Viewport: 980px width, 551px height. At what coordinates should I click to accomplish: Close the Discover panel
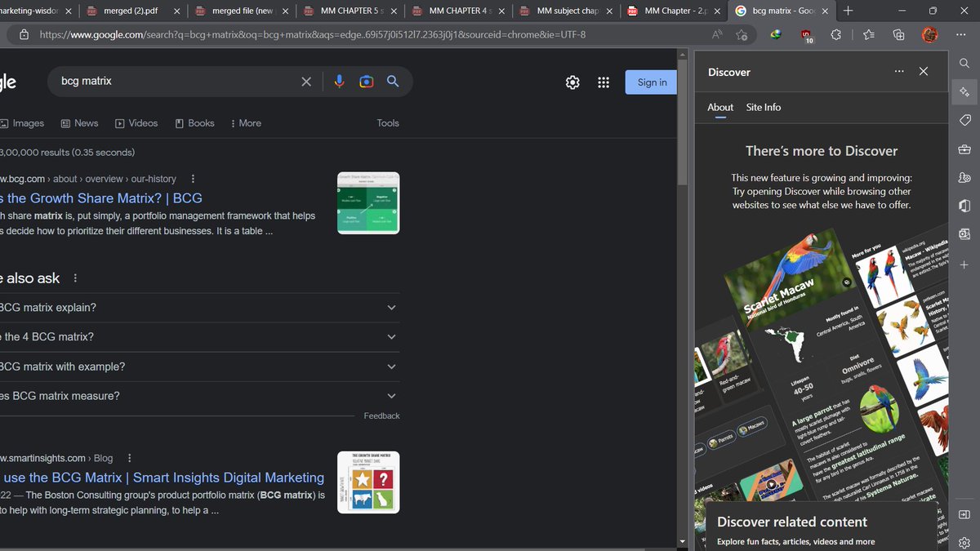click(924, 72)
